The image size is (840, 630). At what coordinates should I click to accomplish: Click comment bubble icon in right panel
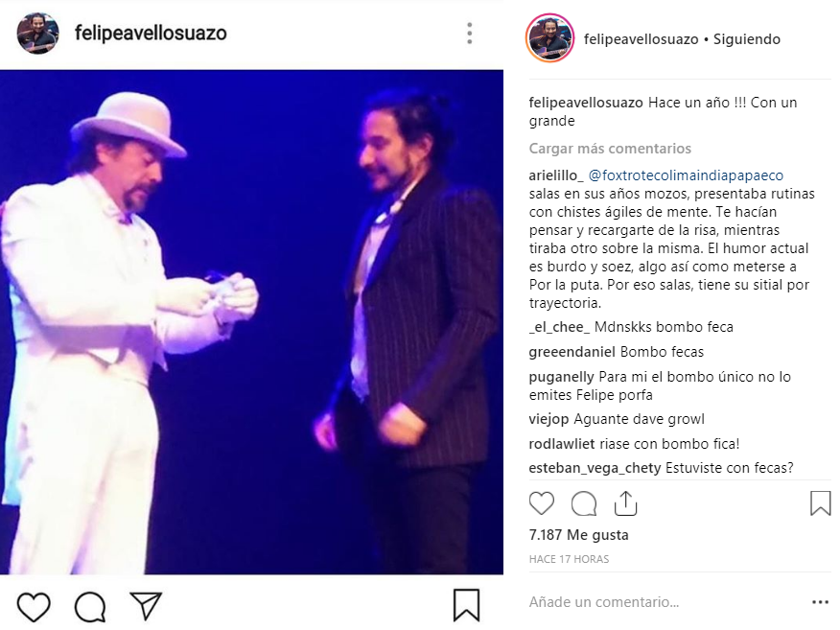pos(584,503)
